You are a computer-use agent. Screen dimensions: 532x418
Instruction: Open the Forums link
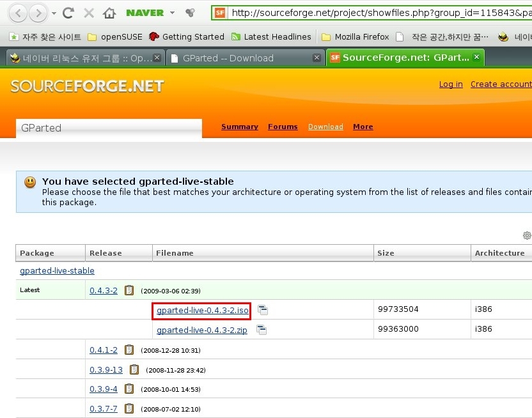click(283, 127)
